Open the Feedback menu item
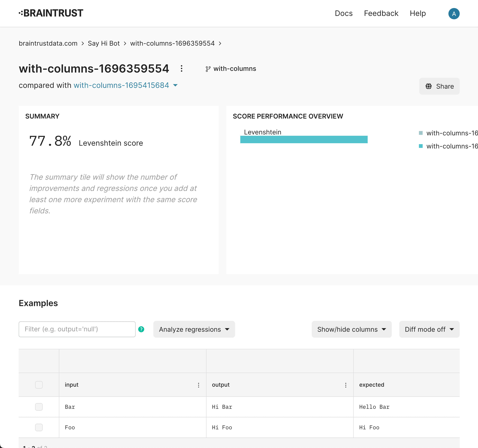Screen dimensions: 478x448 pos(381,13)
